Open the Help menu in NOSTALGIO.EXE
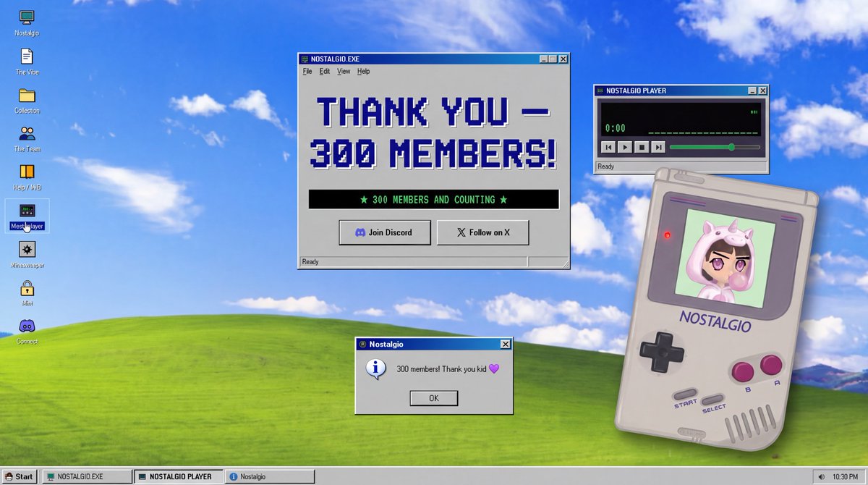Image resolution: width=868 pixels, height=485 pixels. tap(363, 72)
